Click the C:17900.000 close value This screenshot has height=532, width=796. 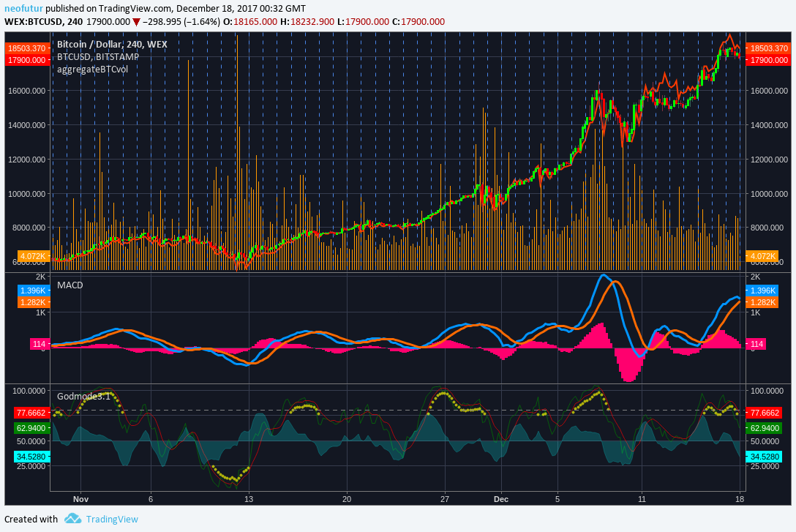pos(418,22)
